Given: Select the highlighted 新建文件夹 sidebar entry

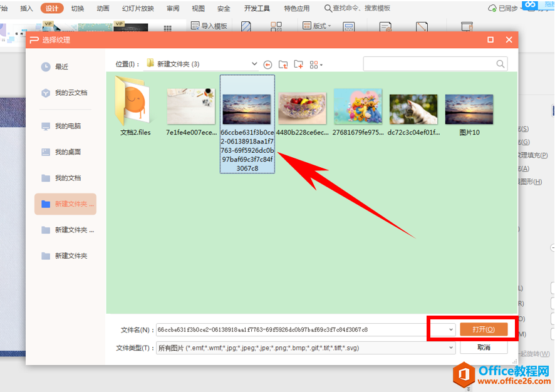Looking at the screenshot, I should [66, 204].
